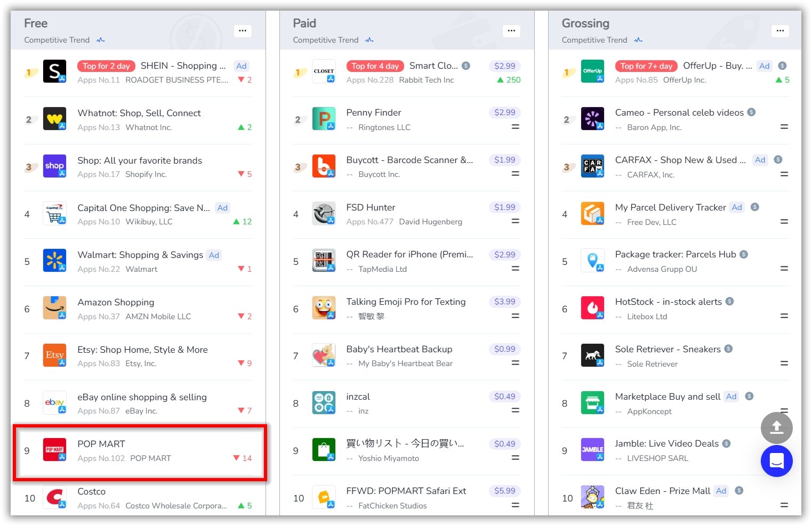The image size is (812, 526).
Task: Open Grossing column more options menu
Action: pos(780,30)
